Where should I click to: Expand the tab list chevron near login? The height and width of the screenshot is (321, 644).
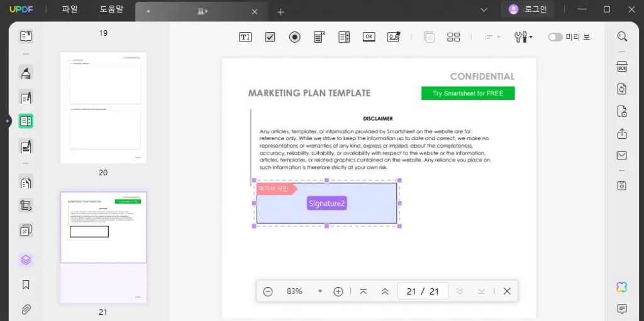point(484,10)
